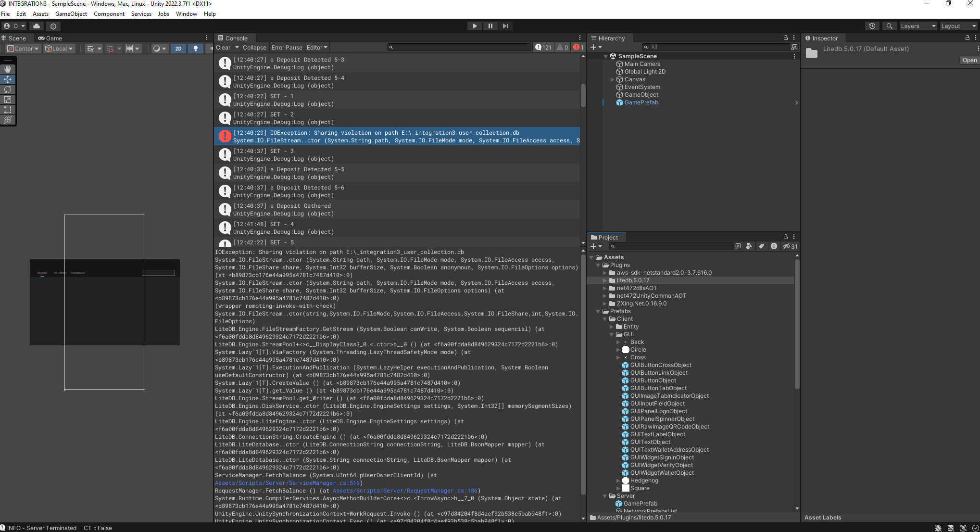
Task: Select the Rect Transform tool
Action: (x=8, y=110)
